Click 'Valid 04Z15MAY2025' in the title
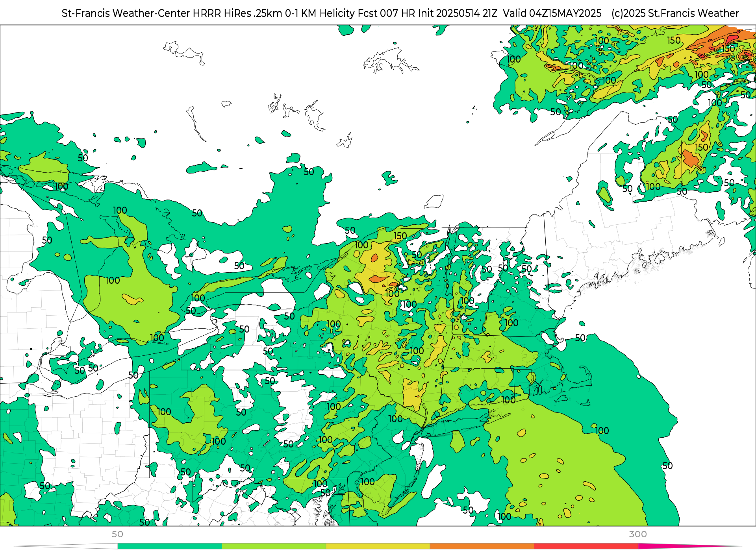The height and width of the screenshot is (551, 756). tap(552, 13)
